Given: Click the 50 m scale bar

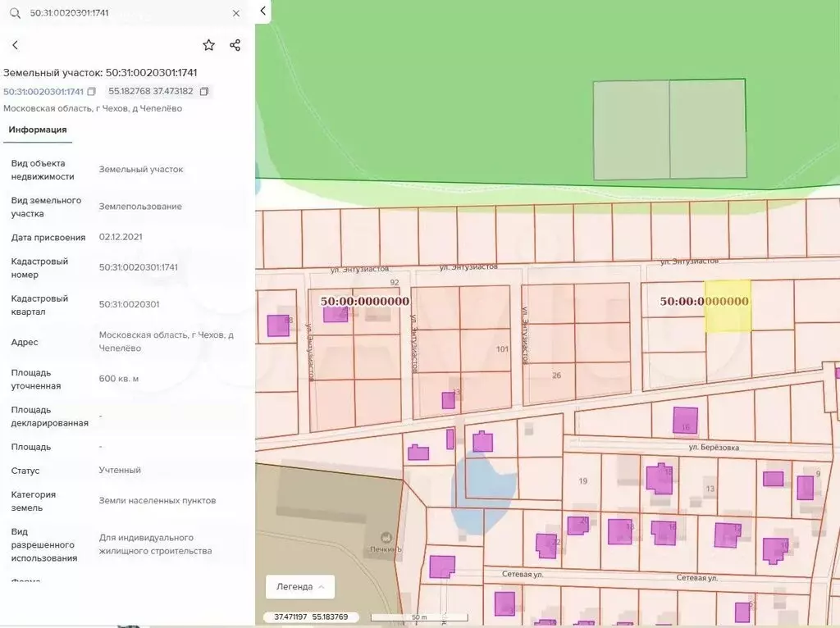Looking at the screenshot, I should [x=419, y=617].
